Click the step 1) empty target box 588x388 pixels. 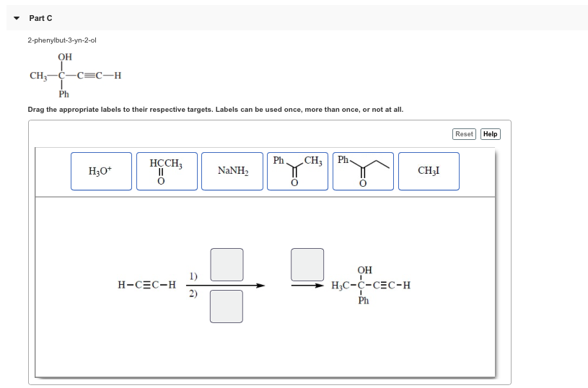point(227,264)
